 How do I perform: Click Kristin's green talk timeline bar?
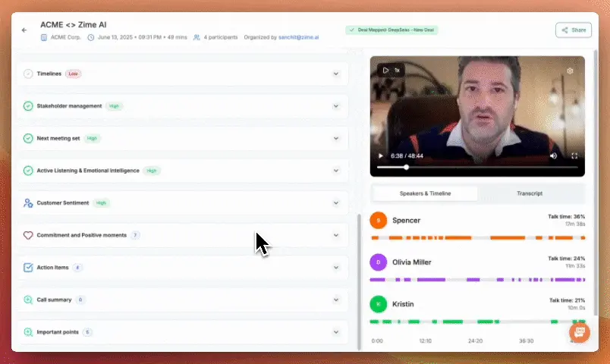(478, 322)
